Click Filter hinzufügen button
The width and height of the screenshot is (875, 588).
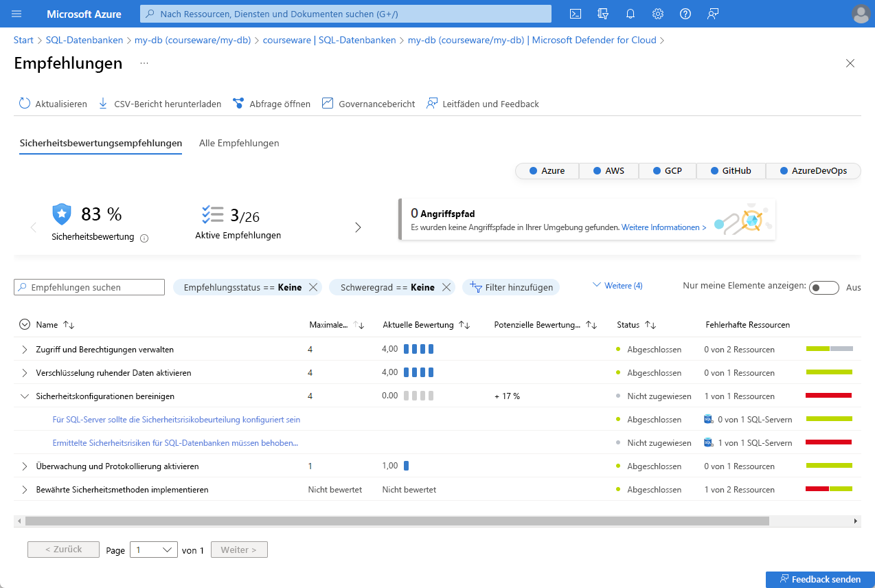(511, 287)
